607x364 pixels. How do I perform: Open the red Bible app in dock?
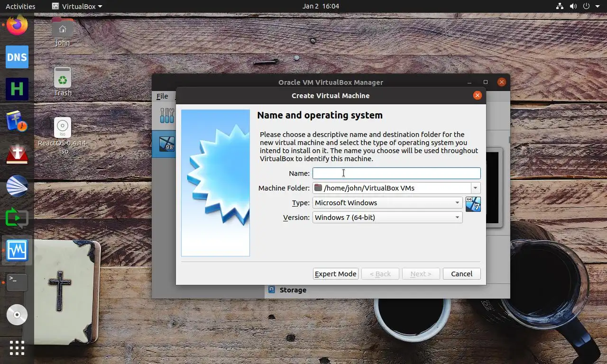tap(17, 154)
